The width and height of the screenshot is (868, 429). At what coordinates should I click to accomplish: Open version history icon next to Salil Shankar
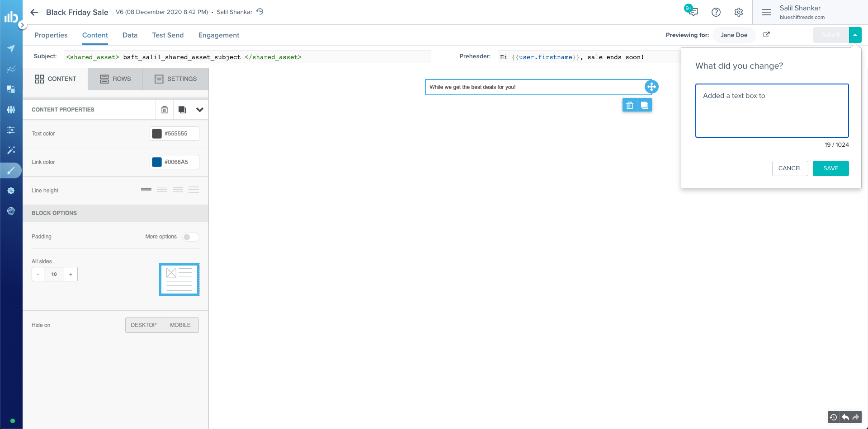[x=260, y=12]
